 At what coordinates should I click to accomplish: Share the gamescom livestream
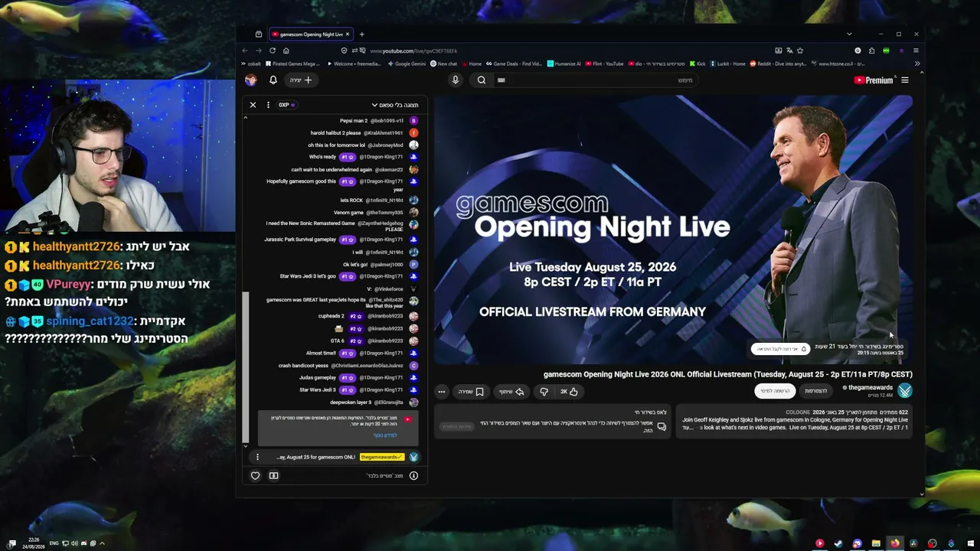click(512, 392)
